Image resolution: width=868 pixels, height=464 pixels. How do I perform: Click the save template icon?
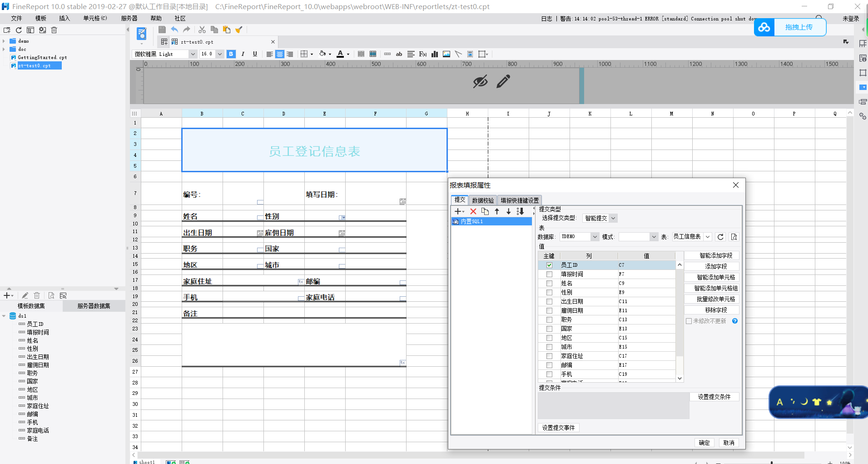tap(162, 30)
